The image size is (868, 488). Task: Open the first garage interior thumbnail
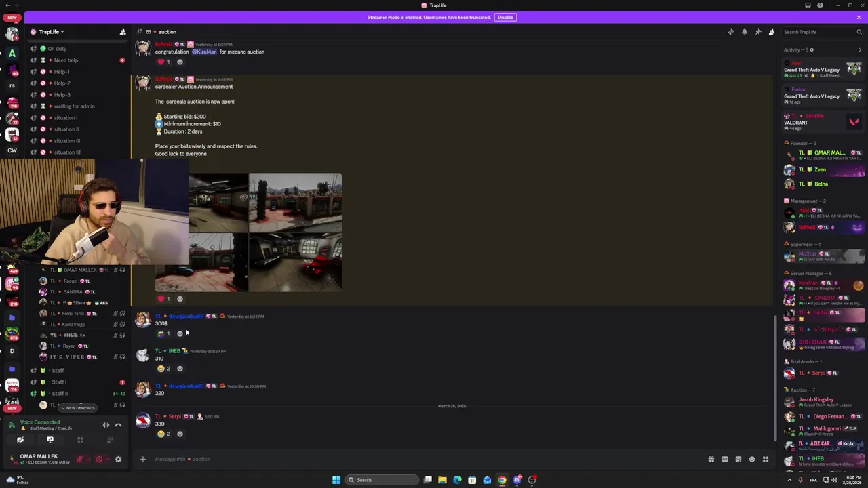pos(218,203)
